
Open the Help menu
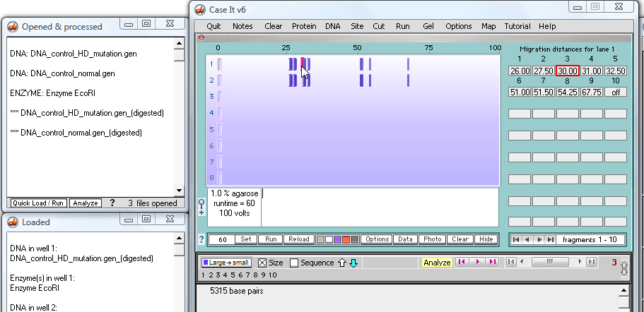547,26
